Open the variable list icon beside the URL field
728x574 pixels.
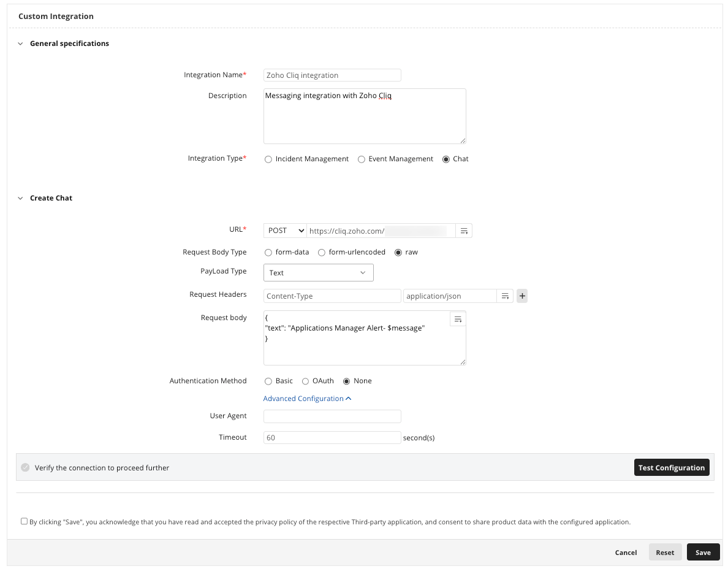click(464, 231)
